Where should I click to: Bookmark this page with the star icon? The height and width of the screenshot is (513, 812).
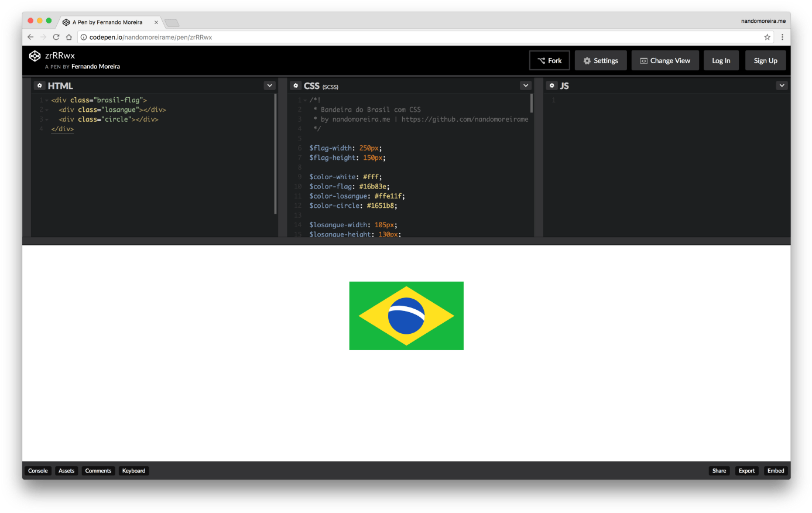[x=767, y=37]
